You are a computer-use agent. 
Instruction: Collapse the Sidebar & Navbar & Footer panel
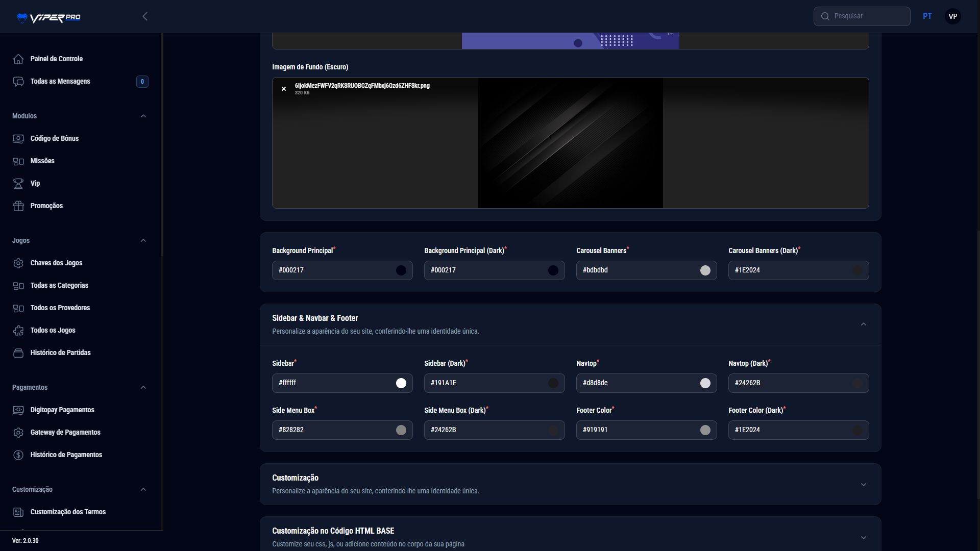pos(863,324)
